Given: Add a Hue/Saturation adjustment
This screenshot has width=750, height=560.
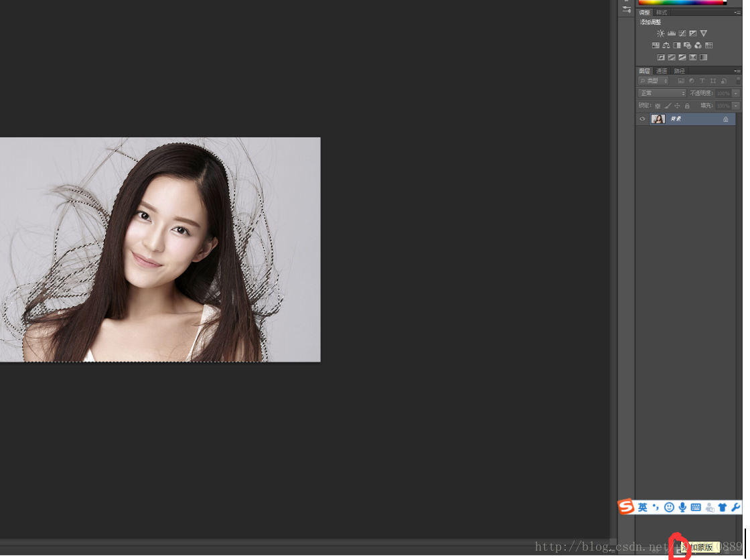Looking at the screenshot, I should tap(656, 46).
